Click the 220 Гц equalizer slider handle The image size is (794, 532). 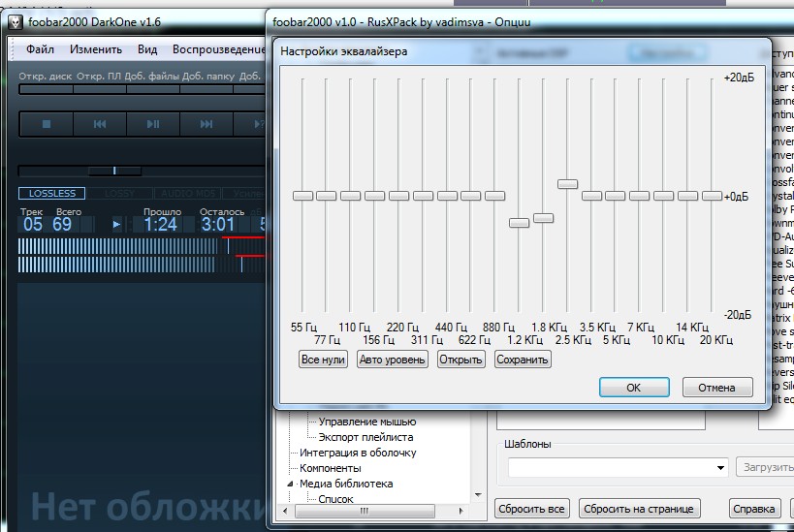[x=399, y=196]
